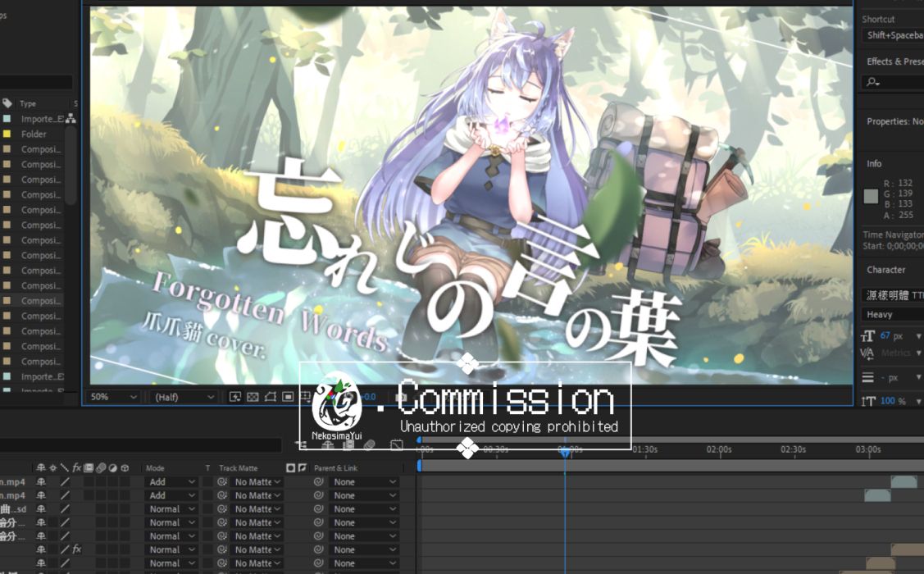Click the timeline Shy layers master icon

pos(328,444)
